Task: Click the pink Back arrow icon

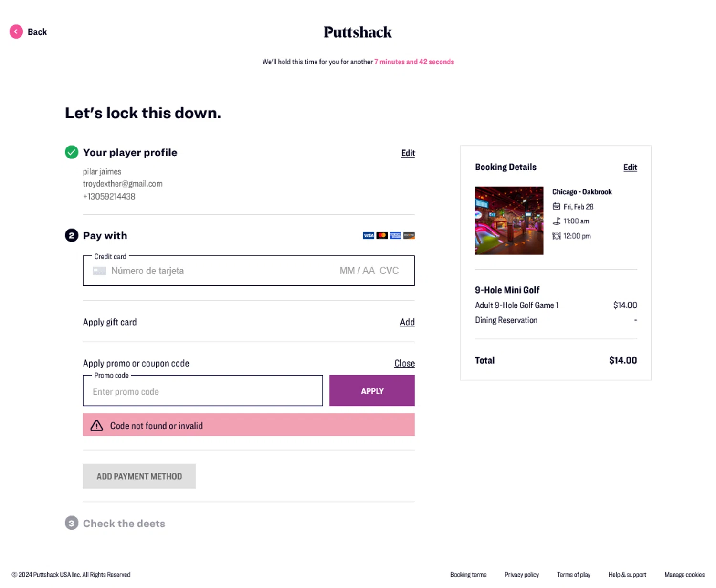Action: click(x=16, y=31)
